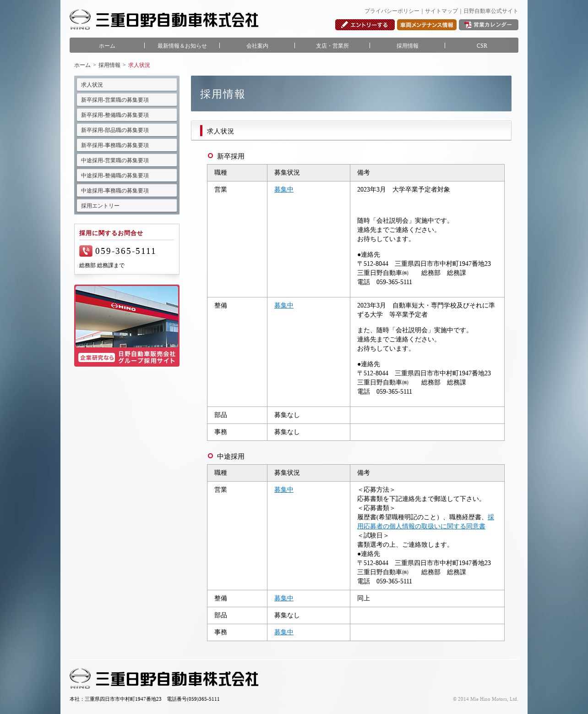
Task: Open 採用情報 navigation item
Action: point(408,46)
